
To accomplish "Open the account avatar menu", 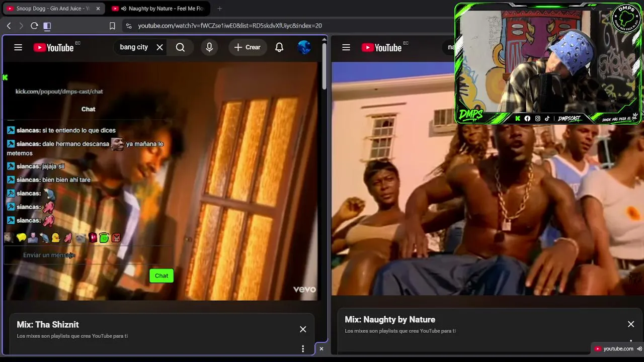I will point(304,47).
